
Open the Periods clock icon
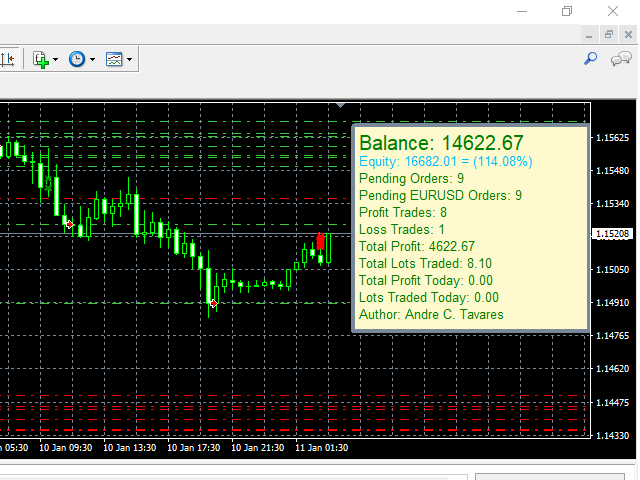(x=77, y=60)
